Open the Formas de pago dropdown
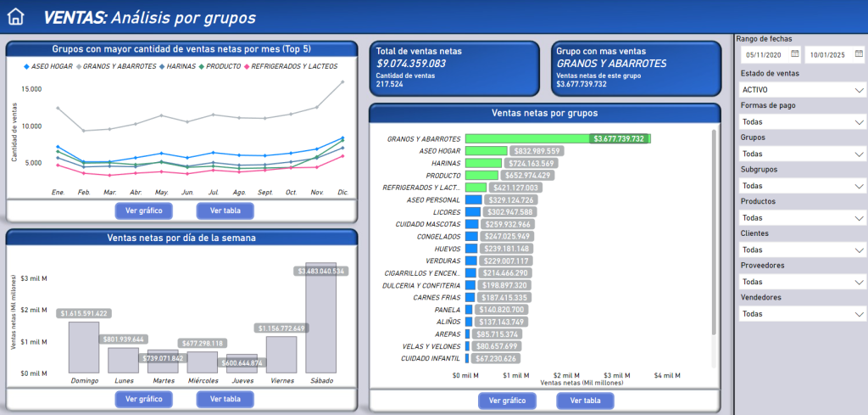 click(x=857, y=122)
